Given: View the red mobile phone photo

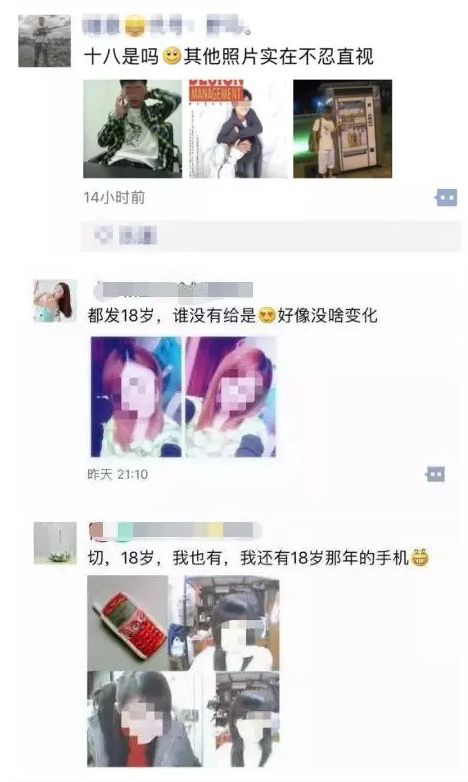Looking at the screenshot, I should coord(128,622).
